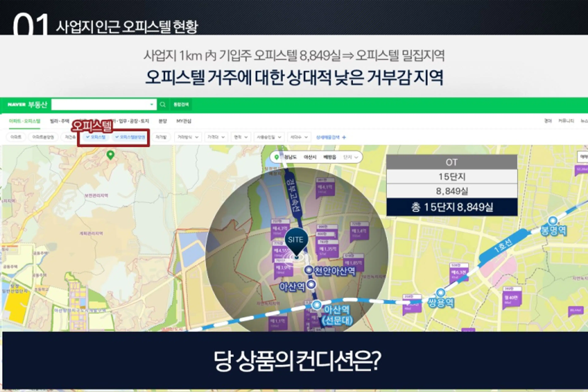The image size is (588, 392).
Task: Open the 가격대 dropdown
Action: click(216, 137)
